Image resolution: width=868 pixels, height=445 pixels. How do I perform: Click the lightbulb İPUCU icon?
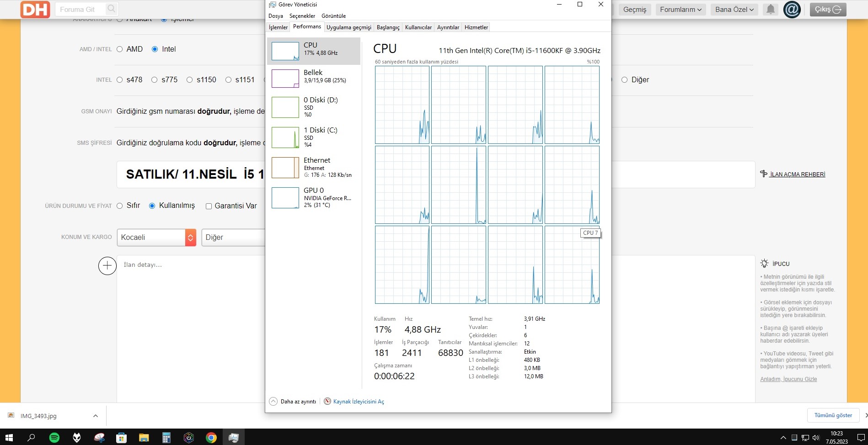[764, 264]
